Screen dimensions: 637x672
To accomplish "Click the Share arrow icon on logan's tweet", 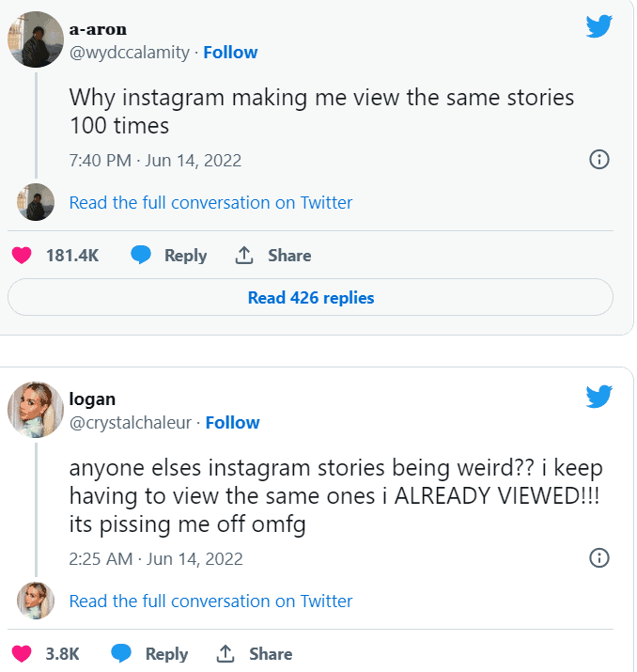I will [225, 653].
